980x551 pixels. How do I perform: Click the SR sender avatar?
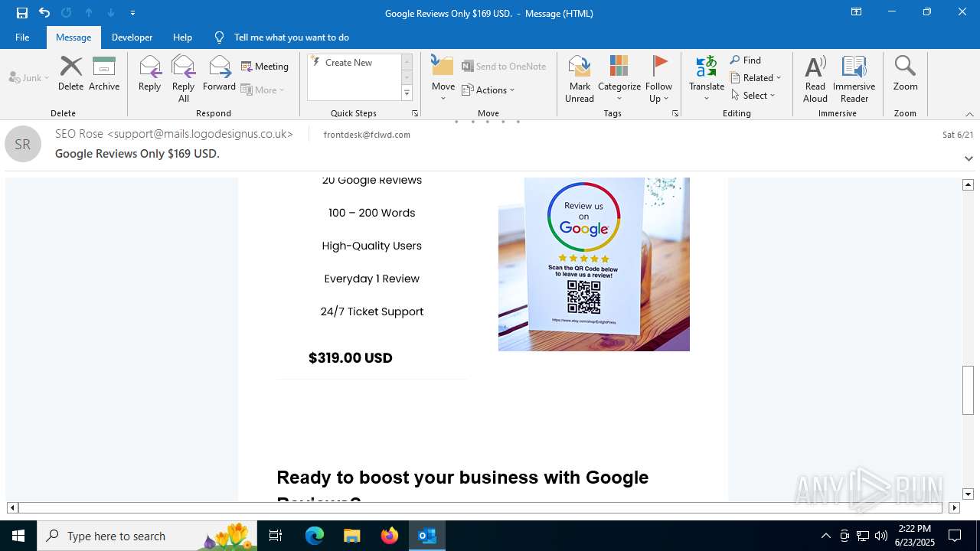click(x=23, y=144)
